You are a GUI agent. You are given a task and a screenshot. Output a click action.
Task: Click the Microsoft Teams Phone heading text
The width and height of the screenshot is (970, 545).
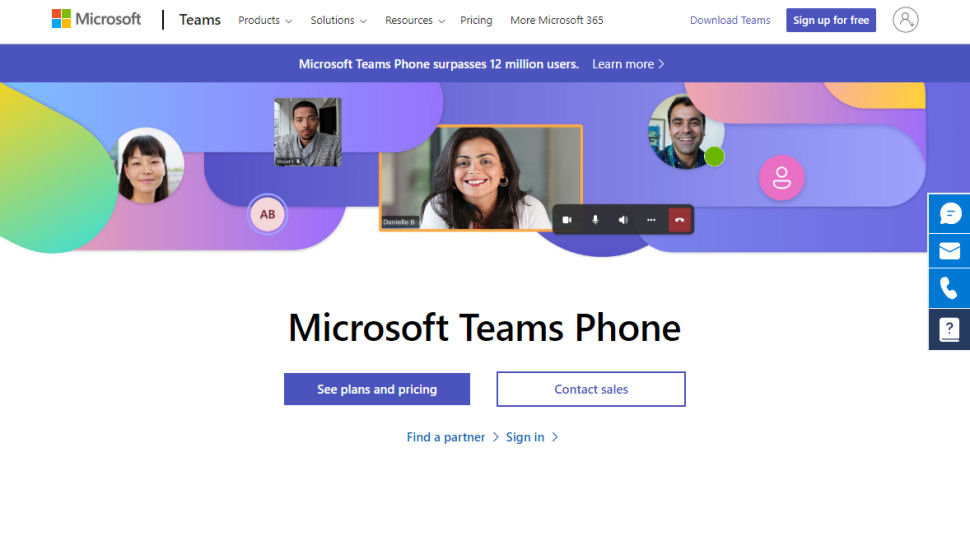pyautogui.click(x=484, y=327)
